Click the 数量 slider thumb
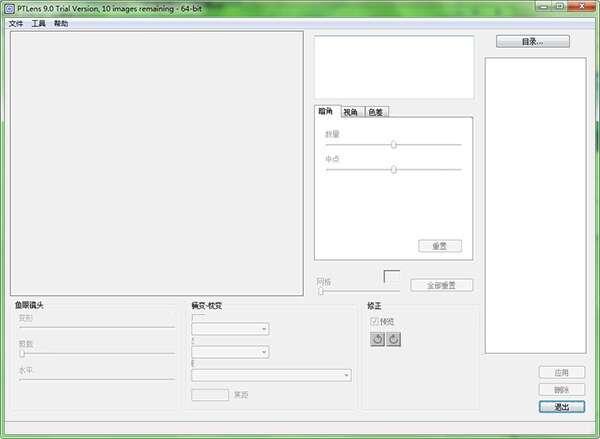The height and width of the screenshot is (439, 600). tap(393, 145)
